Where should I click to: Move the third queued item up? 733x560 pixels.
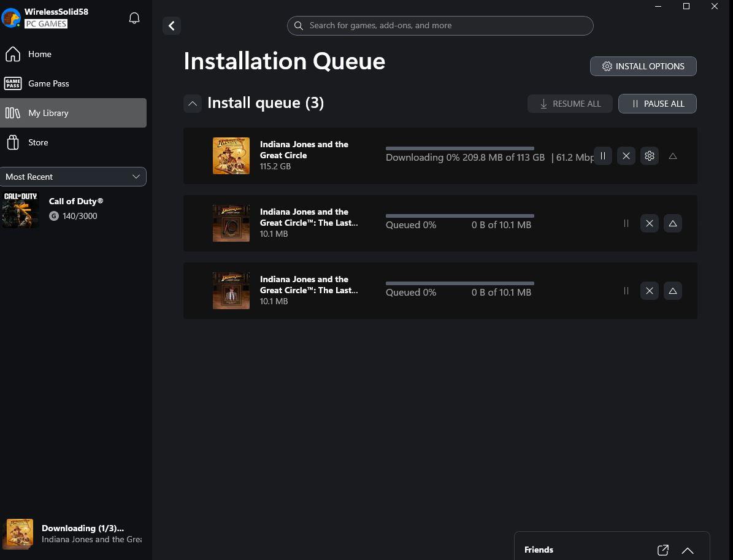coord(673,291)
